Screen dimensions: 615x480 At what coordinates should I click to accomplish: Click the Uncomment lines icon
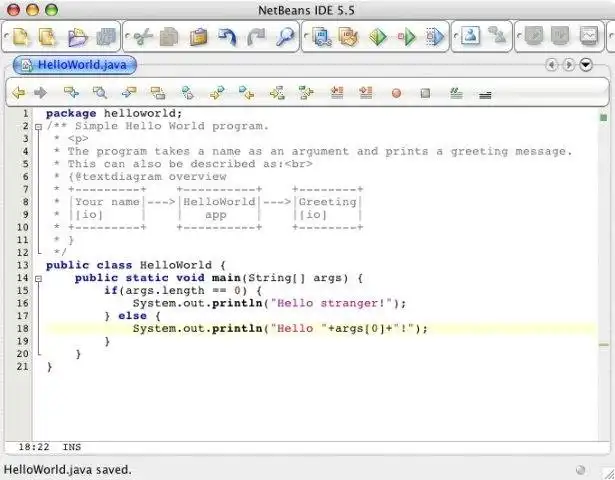(x=485, y=95)
